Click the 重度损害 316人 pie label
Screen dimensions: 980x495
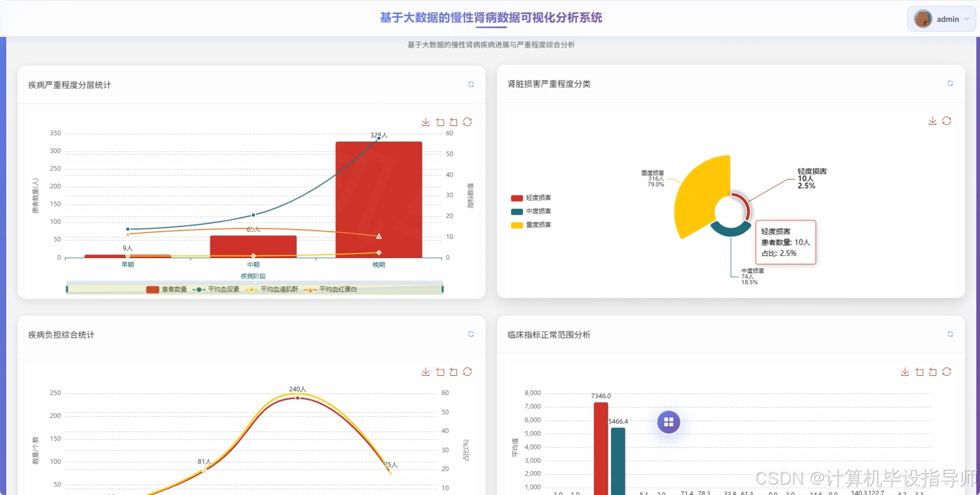(x=653, y=178)
